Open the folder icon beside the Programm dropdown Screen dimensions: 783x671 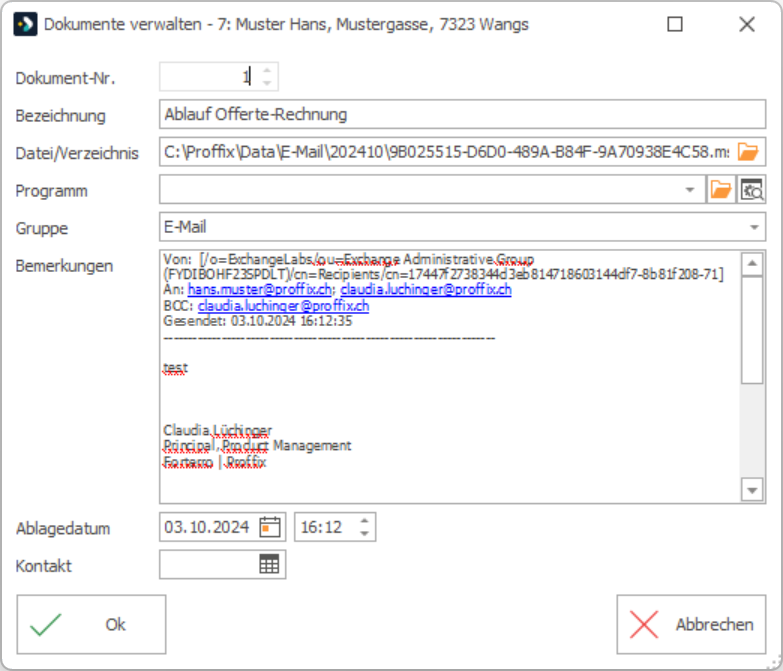tap(721, 190)
